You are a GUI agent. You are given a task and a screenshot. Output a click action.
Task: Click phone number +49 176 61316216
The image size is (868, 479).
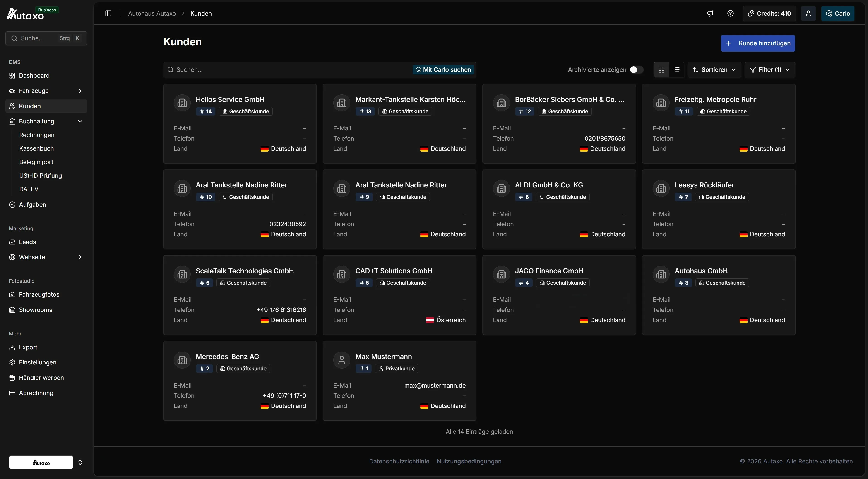coord(281,310)
